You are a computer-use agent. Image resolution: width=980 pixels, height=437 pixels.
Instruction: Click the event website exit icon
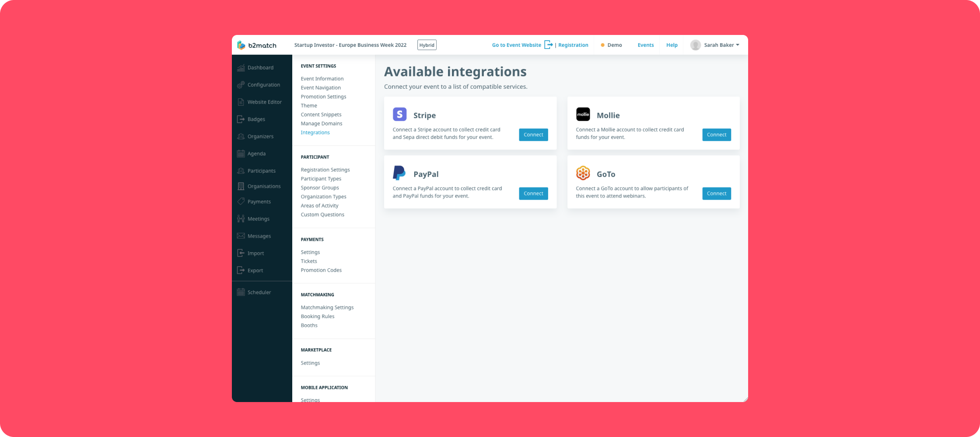548,45
